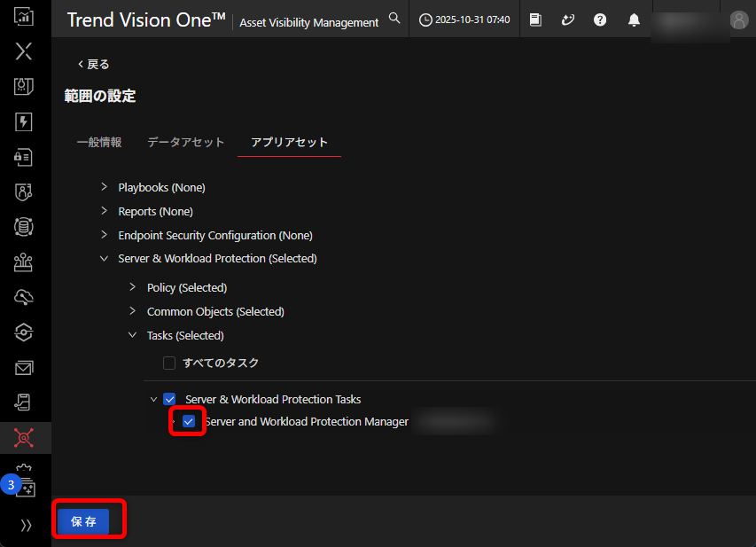Expand the Reports (None) section
This screenshot has width=756, height=547.
click(x=104, y=211)
